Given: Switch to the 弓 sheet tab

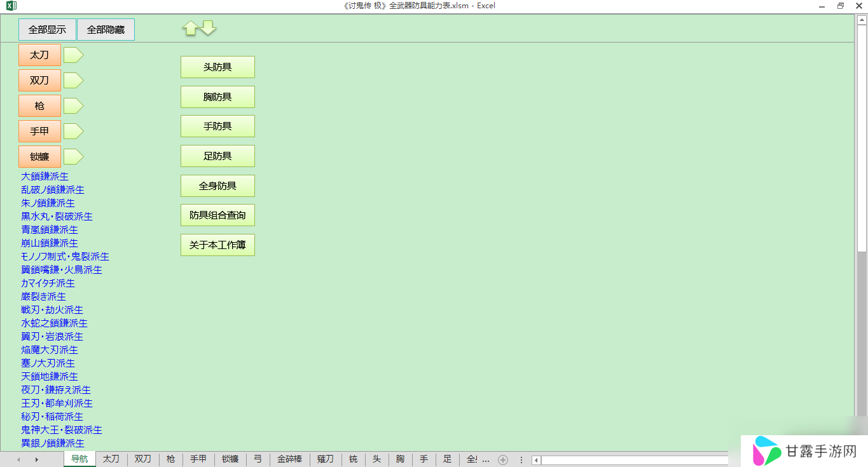Looking at the screenshot, I should (x=258, y=459).
